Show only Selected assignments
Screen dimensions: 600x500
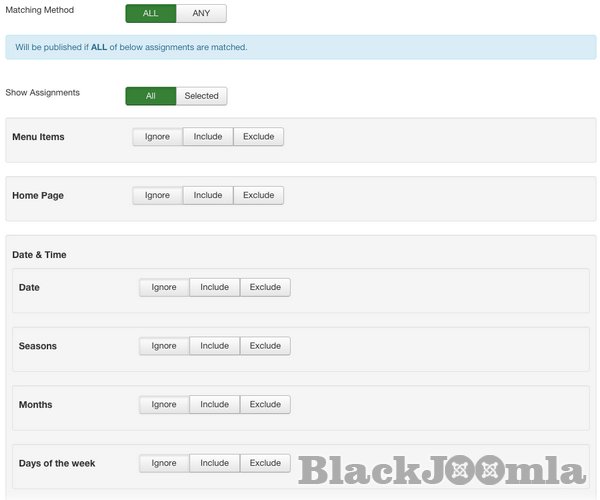[x=201, y=96]
